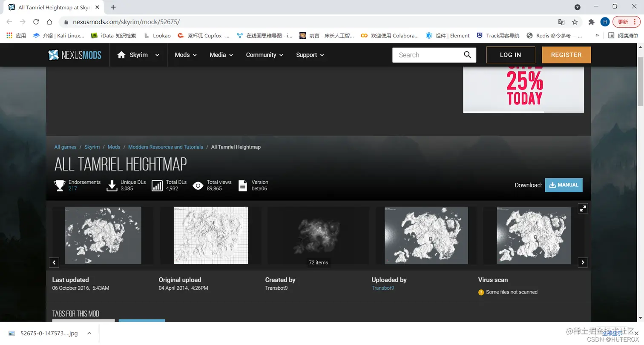Open the fourth heightmap thumbnail
The width and height of the screenshot is (644, 345).
pyautogui.click(x=426, y=235)
